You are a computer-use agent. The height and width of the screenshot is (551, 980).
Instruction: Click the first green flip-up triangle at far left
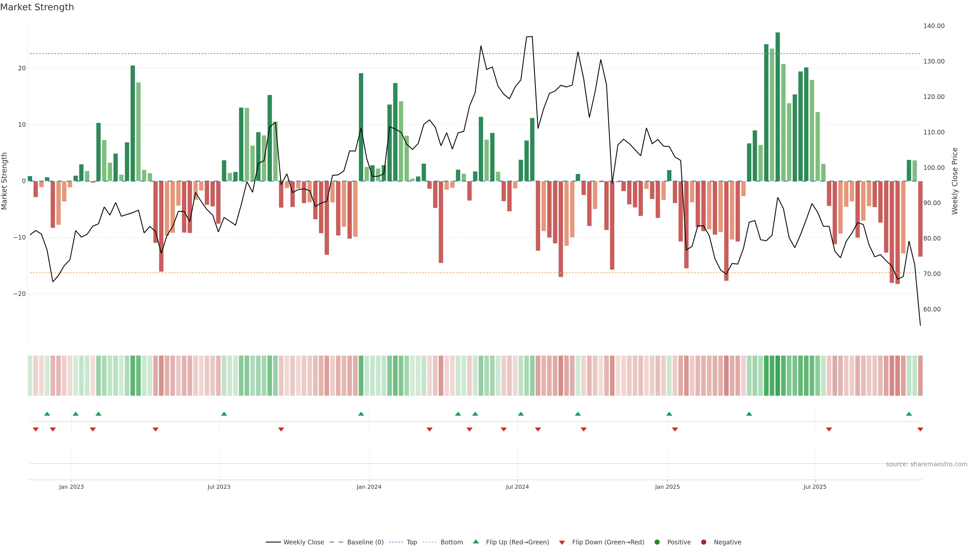pyautogui.click(x=47, y=414)
